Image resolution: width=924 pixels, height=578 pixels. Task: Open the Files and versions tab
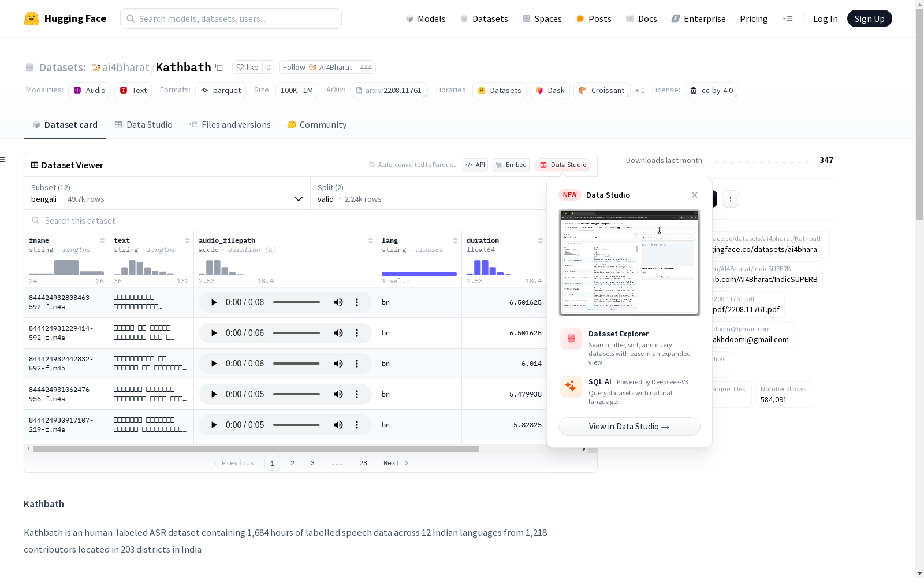[x=230, y=125]
